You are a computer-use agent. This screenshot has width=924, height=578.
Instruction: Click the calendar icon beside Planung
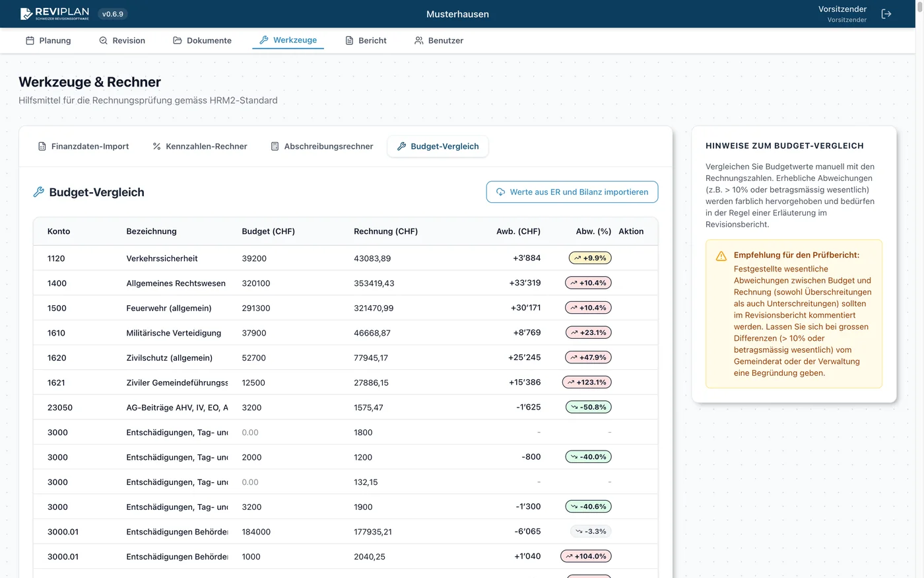(30, 40)
